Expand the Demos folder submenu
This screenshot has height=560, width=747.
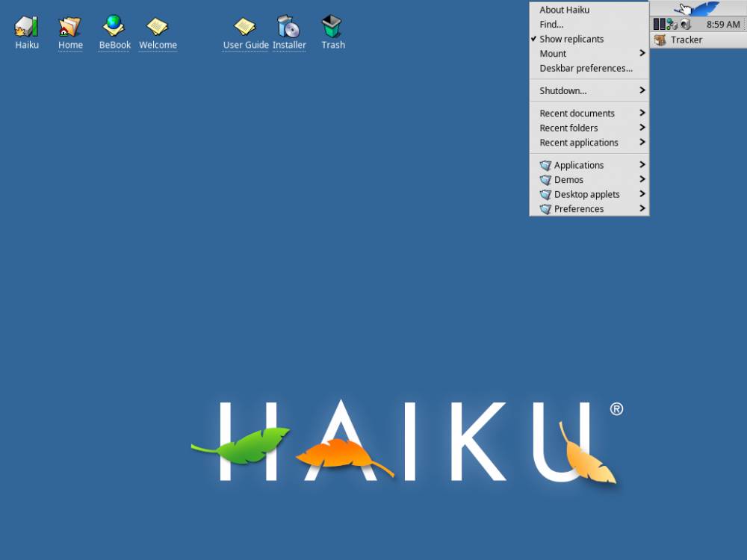pyautogui.click(x=589, y=179)
